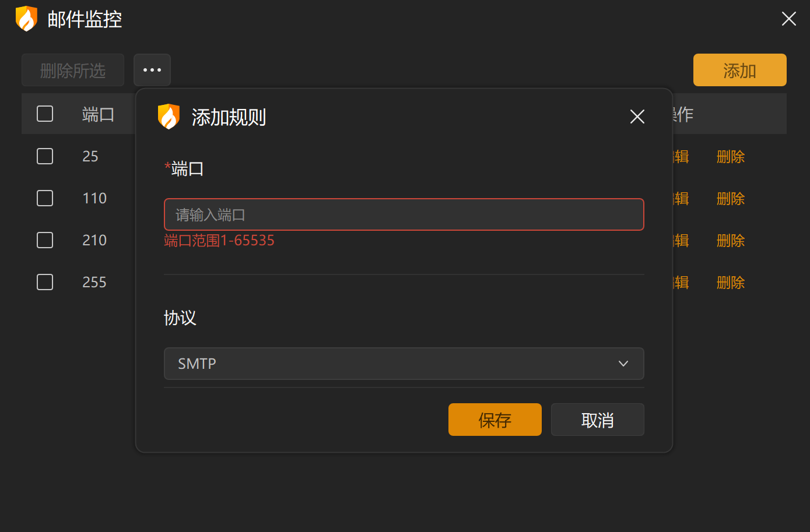Click the chevron arrow on 协议 selector

[623, 364]
